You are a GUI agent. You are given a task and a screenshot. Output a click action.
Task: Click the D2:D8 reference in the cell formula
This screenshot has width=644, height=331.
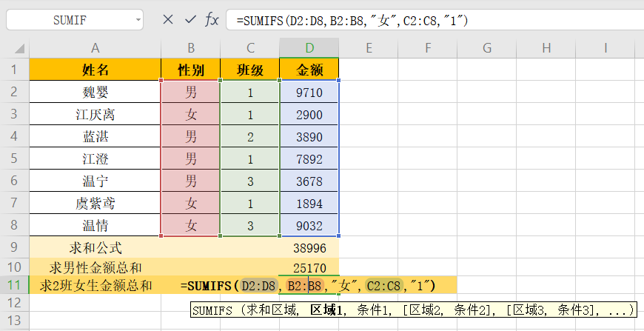(258, 285)
